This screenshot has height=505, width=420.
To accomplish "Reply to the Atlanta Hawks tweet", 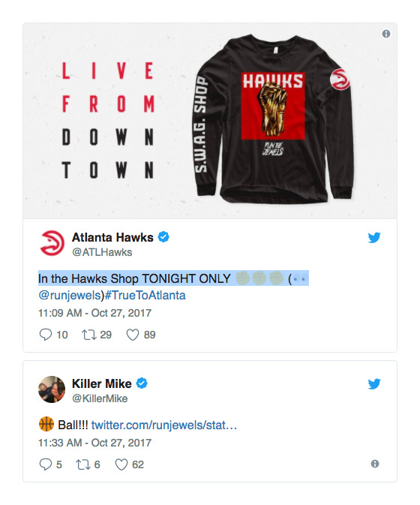I will pos(46,335).
